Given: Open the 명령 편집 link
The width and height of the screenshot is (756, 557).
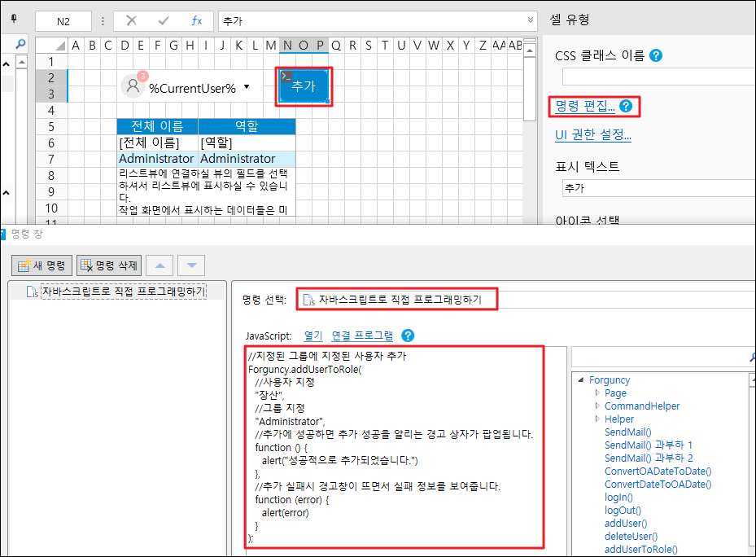Looking at the screenshot, I should click(584, 106).
